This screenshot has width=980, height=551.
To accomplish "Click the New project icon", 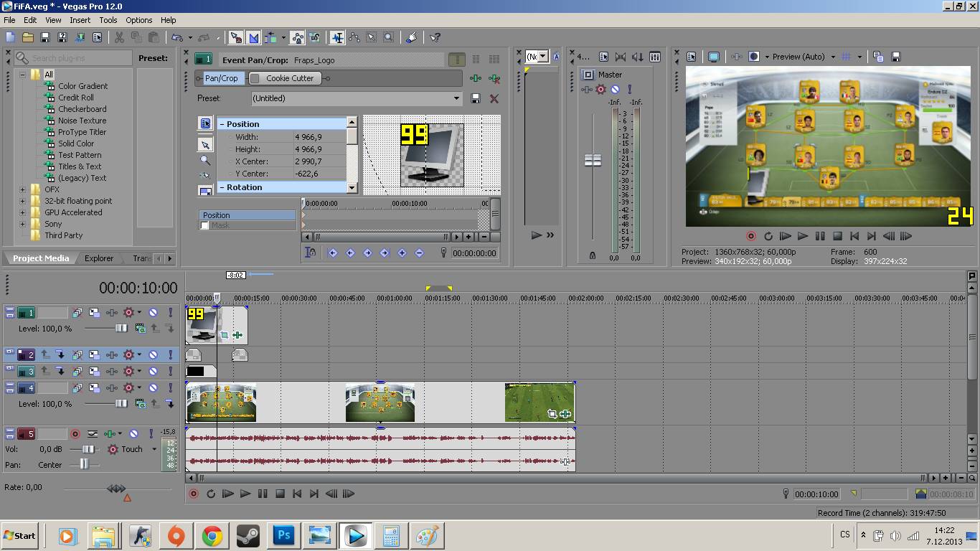I will point(10,37).
